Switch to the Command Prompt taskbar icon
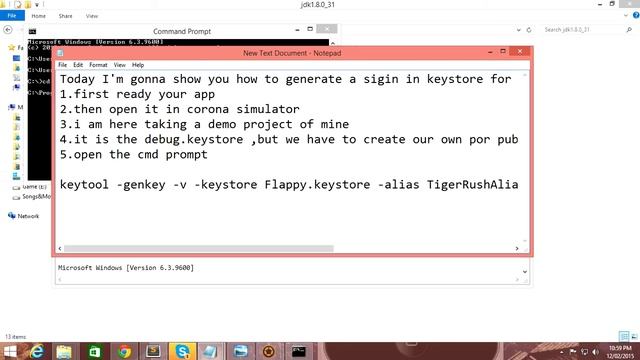The image size is (640, 360). (x=298, y=351)
